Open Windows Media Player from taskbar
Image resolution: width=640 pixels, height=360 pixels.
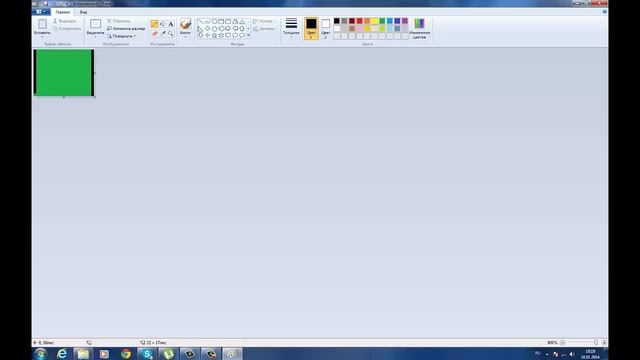coord(104,354)
